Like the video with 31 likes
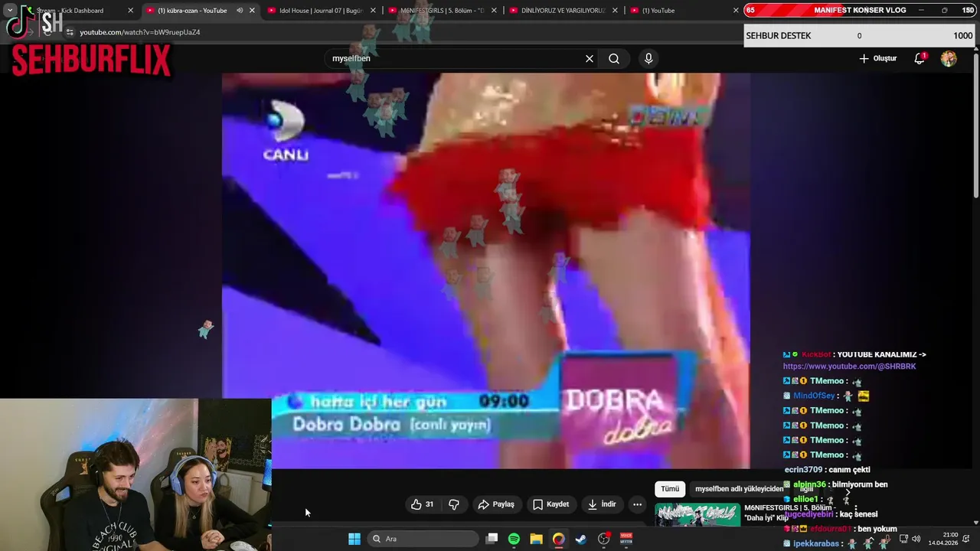 click(x=422, y=504)
